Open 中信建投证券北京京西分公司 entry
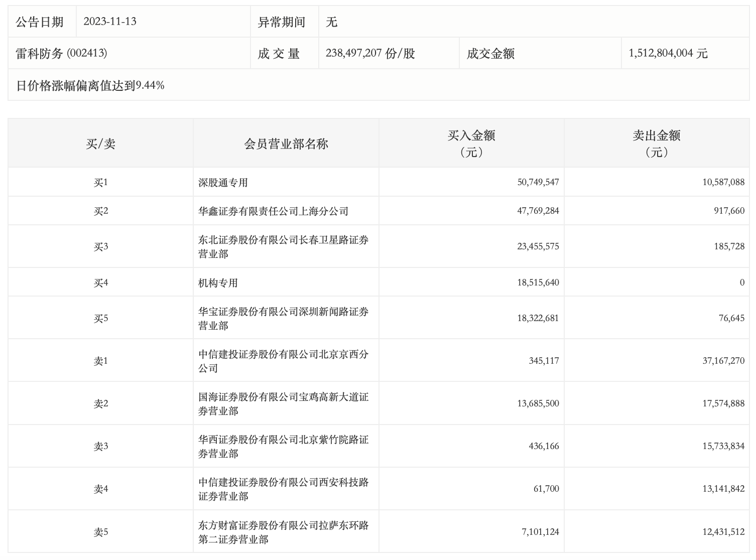This screenshot has width=756, height=560. (283, 361)
